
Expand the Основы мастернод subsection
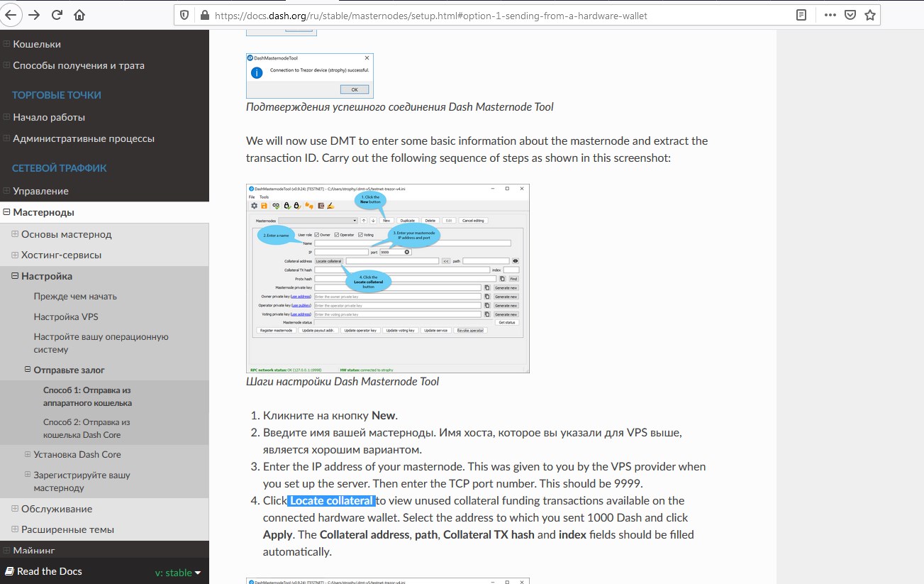coord(15,234)
